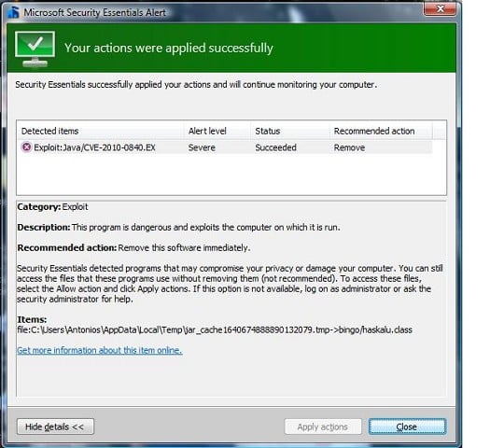This screenshot has width=504, height=448.
Task: Click the Hide details button
Action: click(x=55, y=427)
